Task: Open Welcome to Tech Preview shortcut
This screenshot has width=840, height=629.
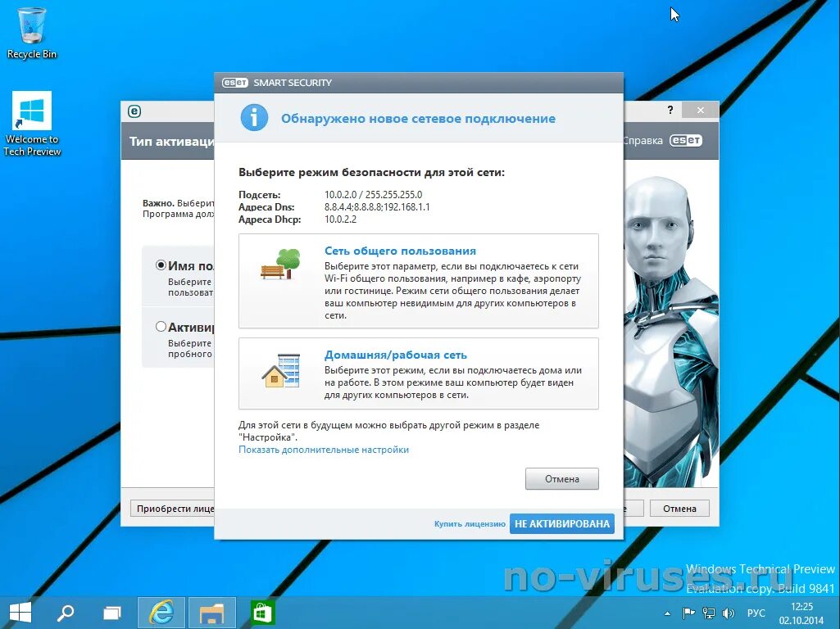Action: tap(32, 124)
